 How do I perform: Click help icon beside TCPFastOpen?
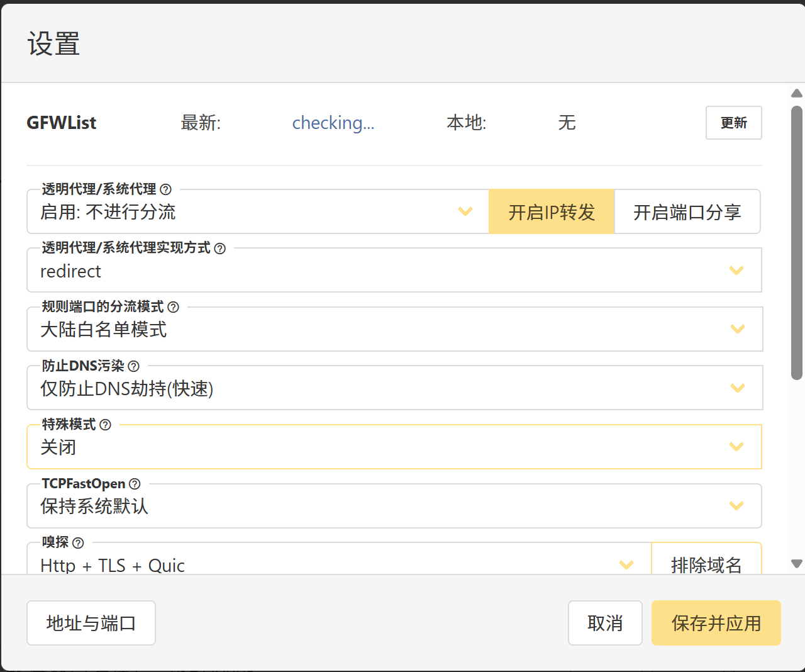pos(135,484)
